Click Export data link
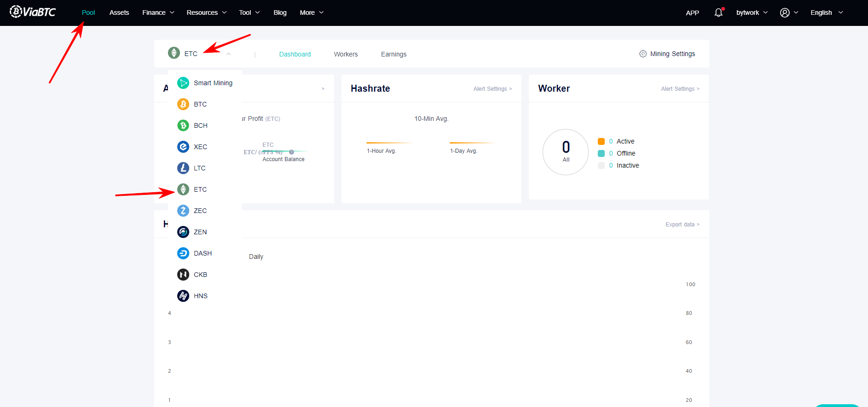Screen dimensions: 868x407 click(x=682, y=225)
